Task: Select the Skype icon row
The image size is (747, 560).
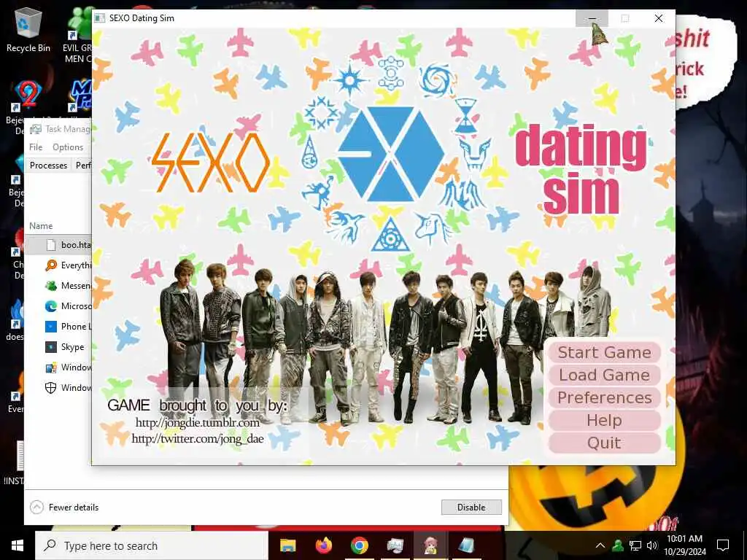Action: tap(50, 347)
